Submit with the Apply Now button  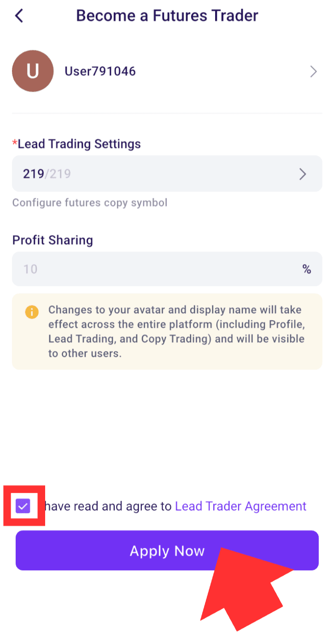coord(167,550)
